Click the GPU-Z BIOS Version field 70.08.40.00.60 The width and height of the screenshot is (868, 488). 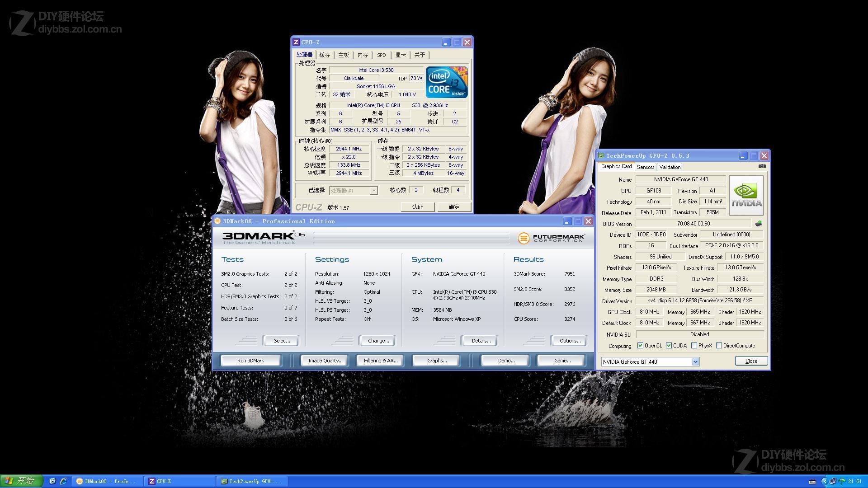(x=693, y=224)
